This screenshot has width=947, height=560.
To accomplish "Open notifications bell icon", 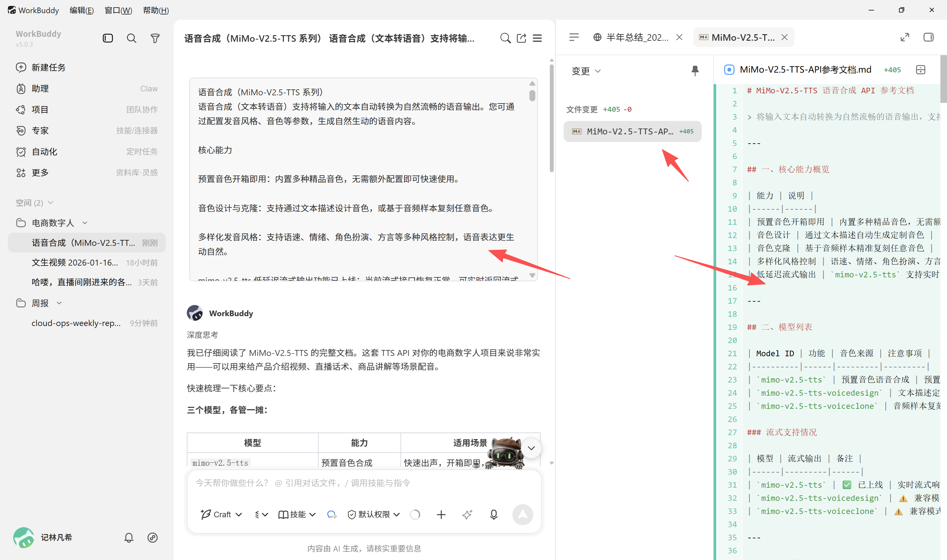I will [x=129, y=537].
